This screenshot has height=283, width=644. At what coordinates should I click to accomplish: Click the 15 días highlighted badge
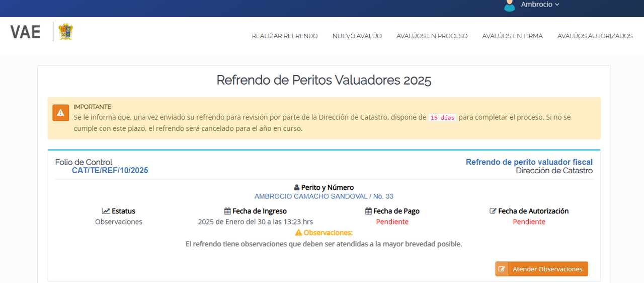coord(442,117)
